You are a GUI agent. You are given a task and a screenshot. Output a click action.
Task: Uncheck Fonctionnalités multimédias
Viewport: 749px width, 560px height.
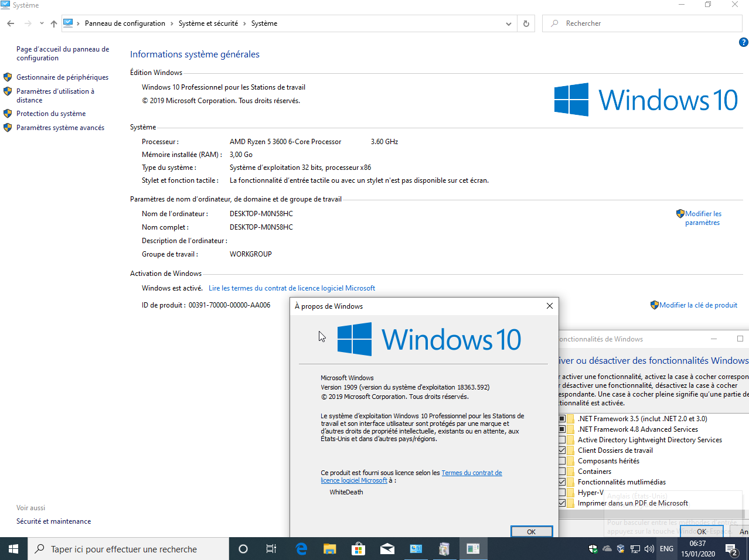(562, 482)
